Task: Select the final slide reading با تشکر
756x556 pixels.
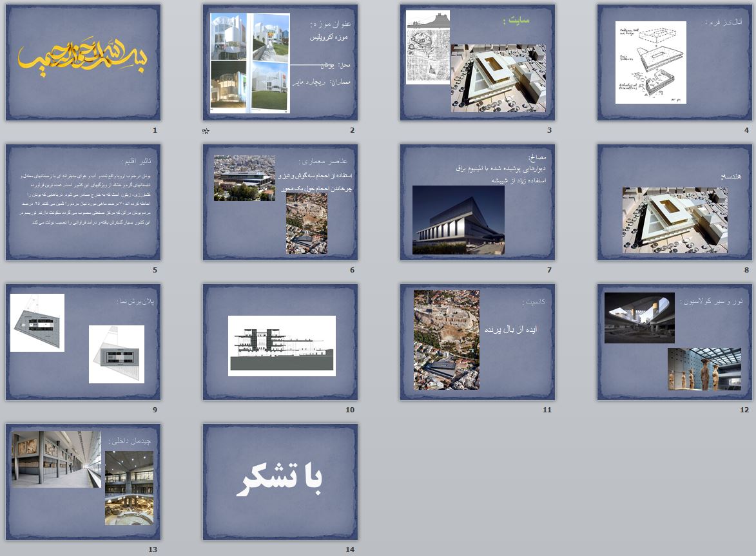Action: tap(280, 481)
